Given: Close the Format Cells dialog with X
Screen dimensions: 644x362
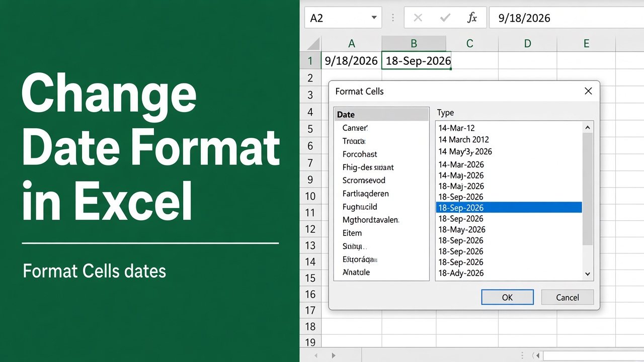Looking at the screenshot, I should (x=588, y=91).
